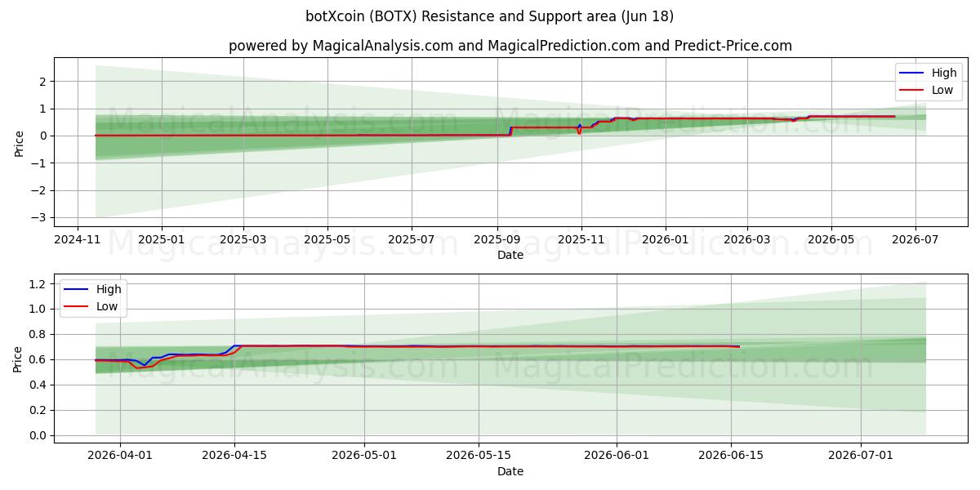The height and width of the screenshot is (490, 980).
Task: Click the '2026-04-01' x-axis label on the bottom chart
Action: 120,457
